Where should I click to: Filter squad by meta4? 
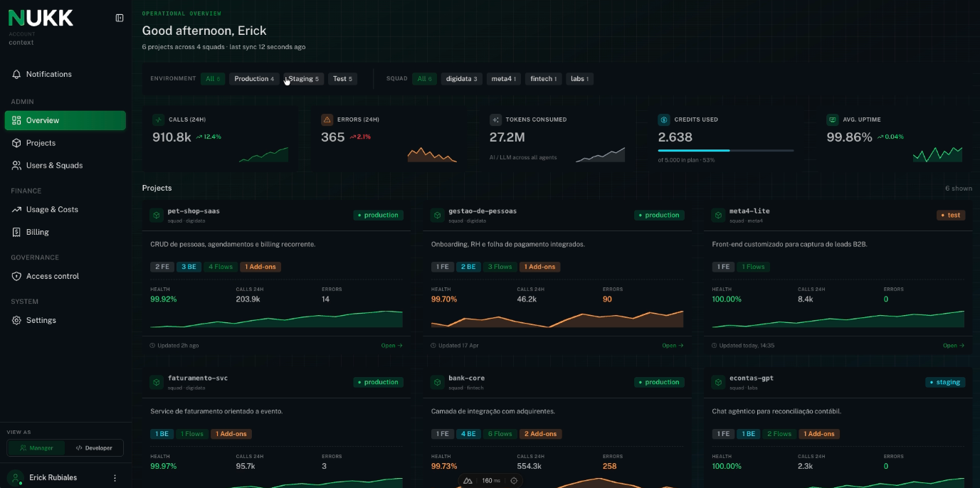(504, 79)
